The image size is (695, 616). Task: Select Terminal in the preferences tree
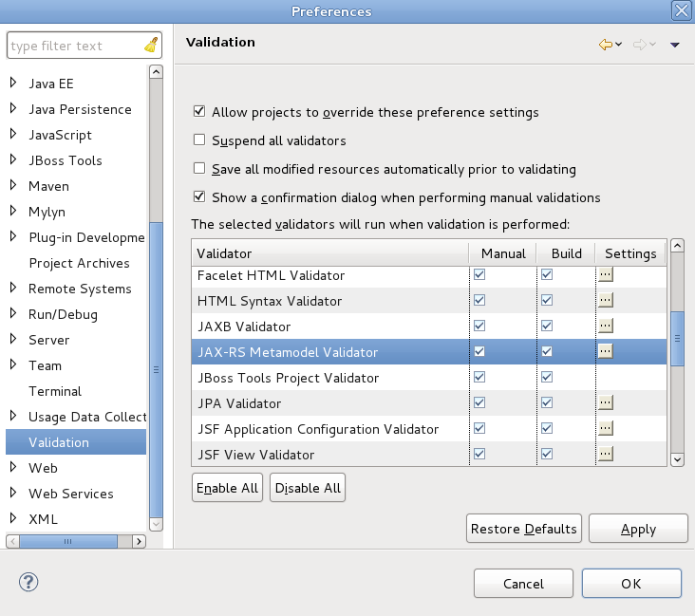55,391
